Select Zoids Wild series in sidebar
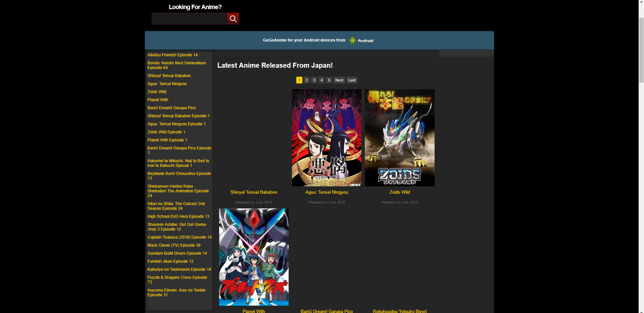The height and width of the screenshot is (313, 644). [157, 92]
